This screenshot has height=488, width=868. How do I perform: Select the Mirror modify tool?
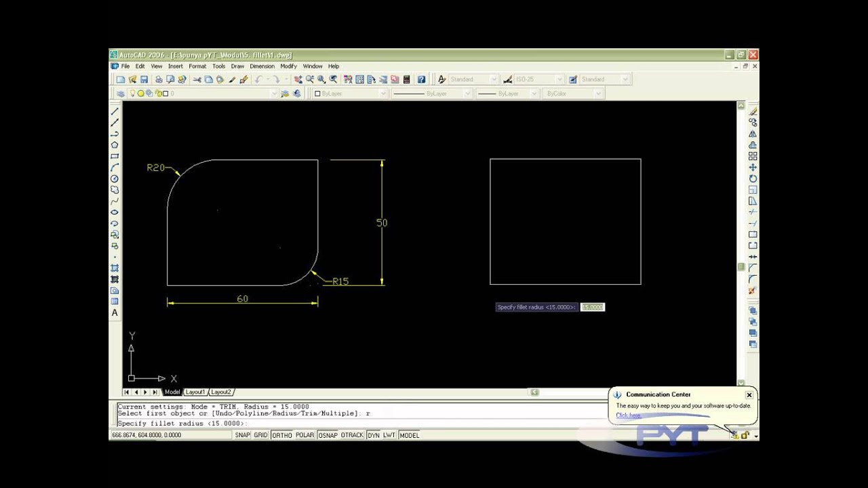pyautogui.click(x=753, y=134)
